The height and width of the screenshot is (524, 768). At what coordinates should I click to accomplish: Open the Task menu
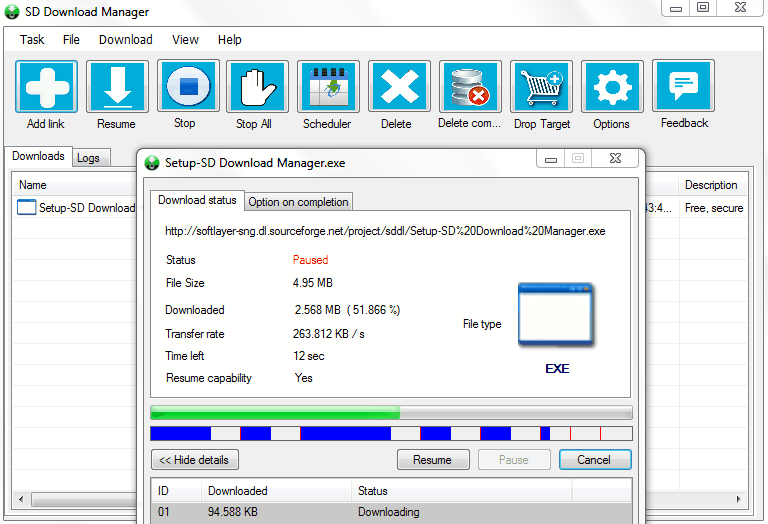tap(32, 40)
